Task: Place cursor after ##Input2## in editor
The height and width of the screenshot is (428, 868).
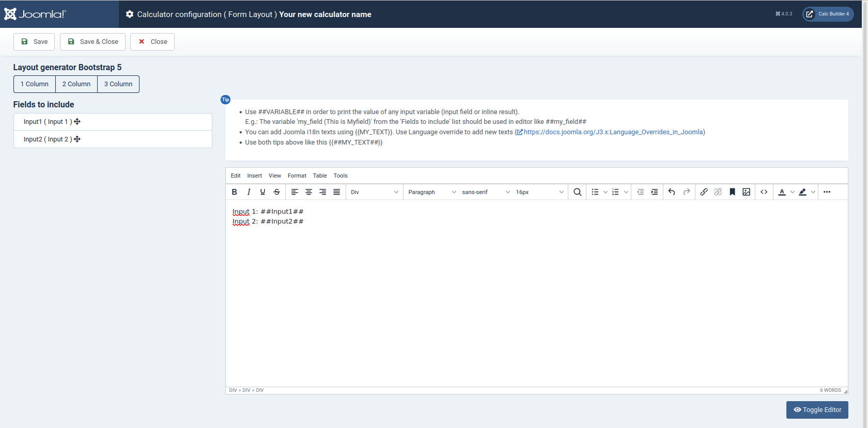Action: pyautogui.click(x=304, y=221)
